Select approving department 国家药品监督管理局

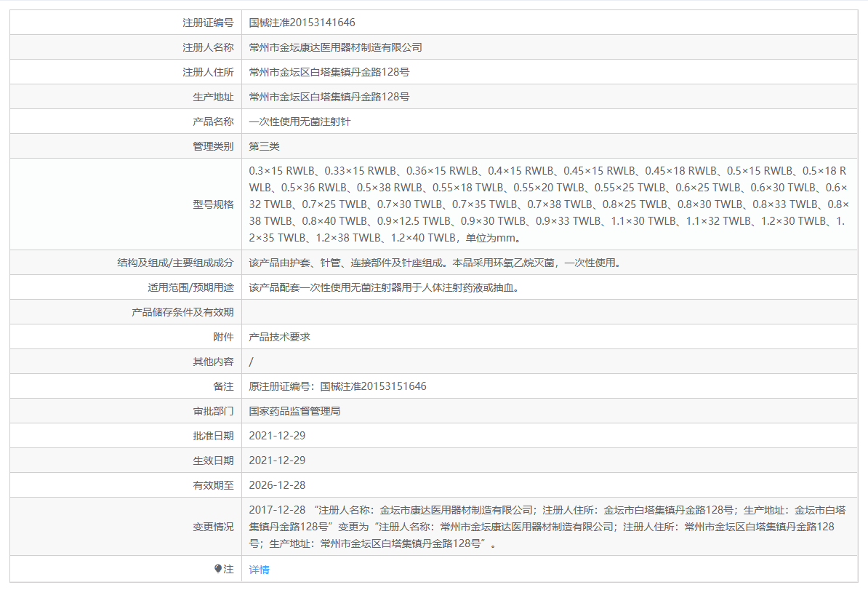pyautogui.click(x=294, y=411)
